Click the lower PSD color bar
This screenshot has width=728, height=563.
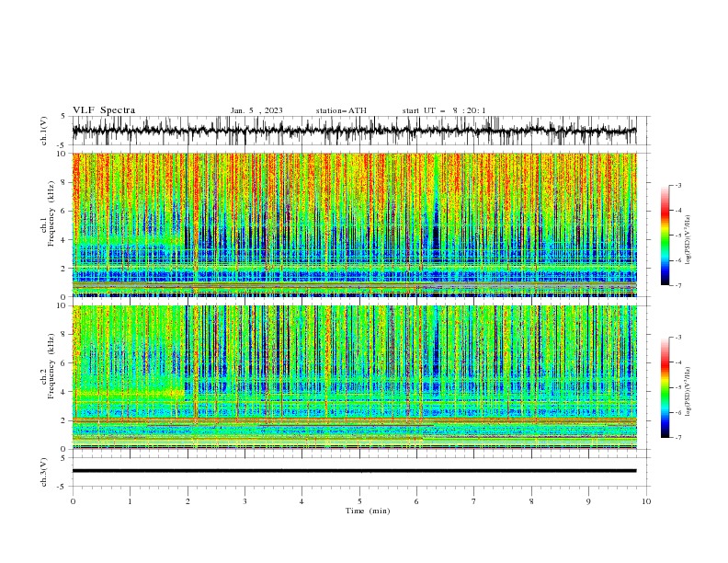click(x=665, y=387)
